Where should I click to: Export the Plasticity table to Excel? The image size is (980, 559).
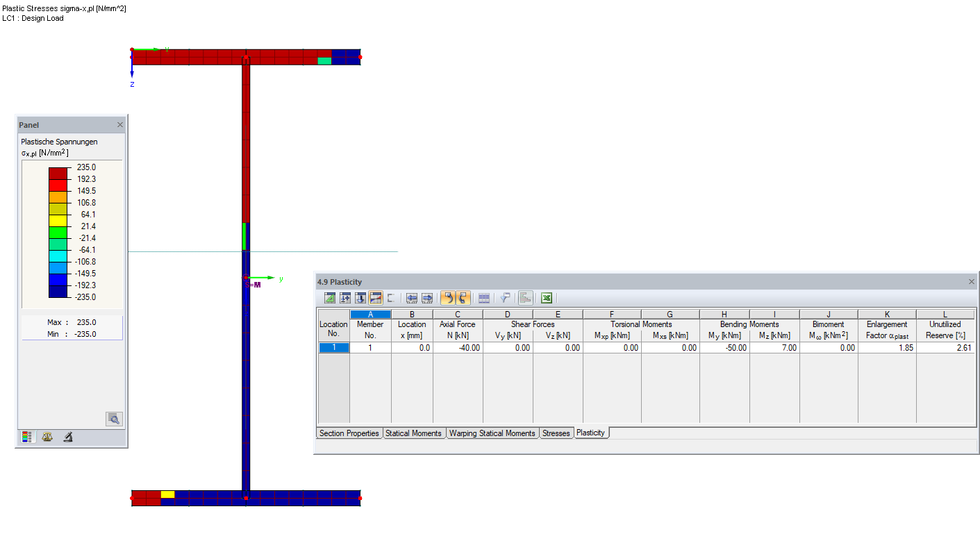pyautogui.click(x=547, y=298)
